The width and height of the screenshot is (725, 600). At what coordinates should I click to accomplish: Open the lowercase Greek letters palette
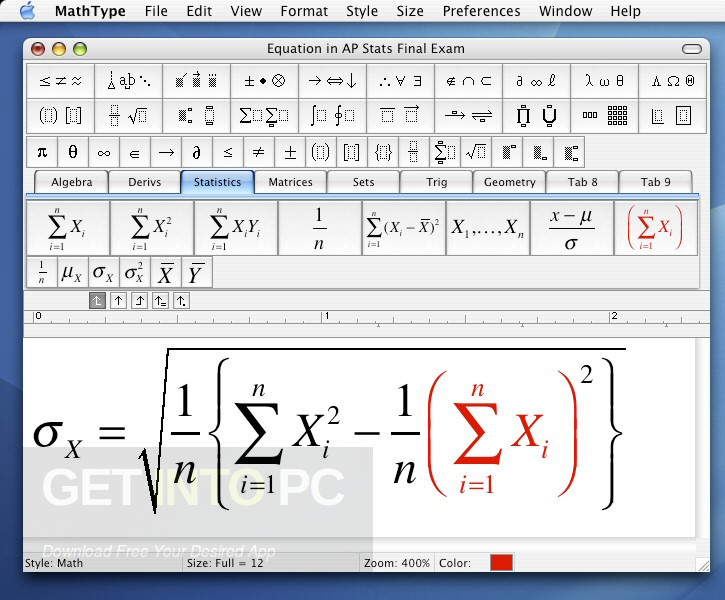[x=604, y=81]
